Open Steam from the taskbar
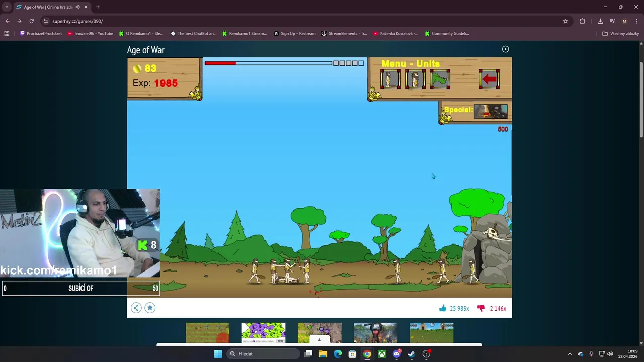The image size is (644, 362). click(411, 354)
